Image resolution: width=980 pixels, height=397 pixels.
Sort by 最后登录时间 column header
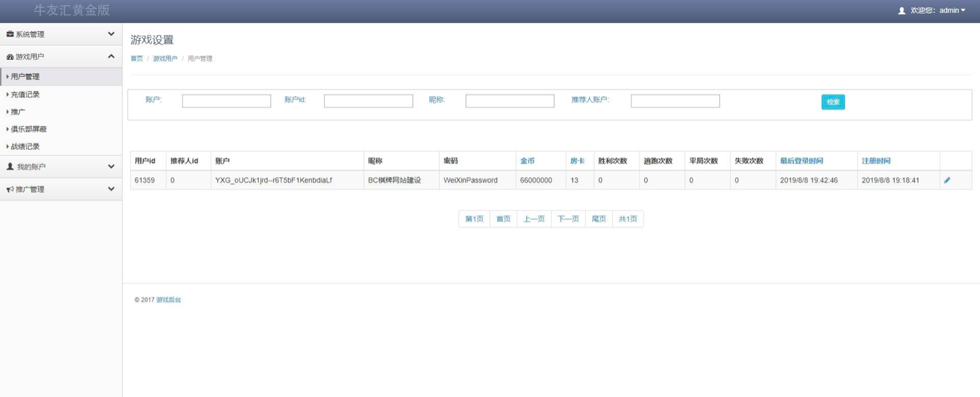[x=801, y=161]
